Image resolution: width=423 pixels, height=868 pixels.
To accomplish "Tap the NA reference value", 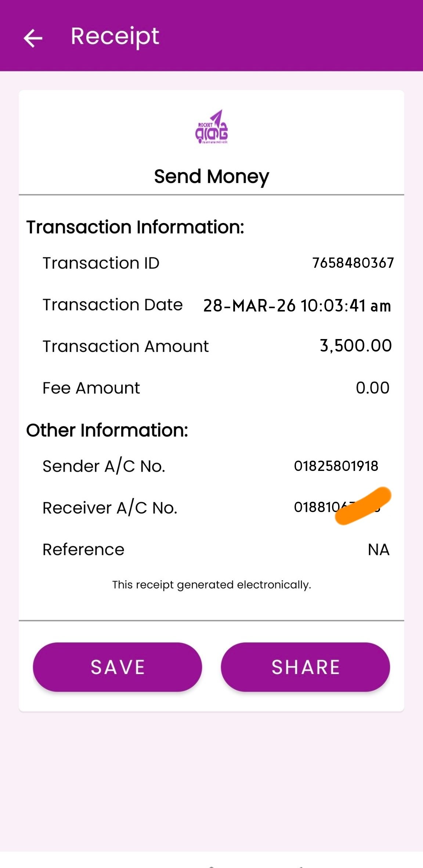I will 379,550.
